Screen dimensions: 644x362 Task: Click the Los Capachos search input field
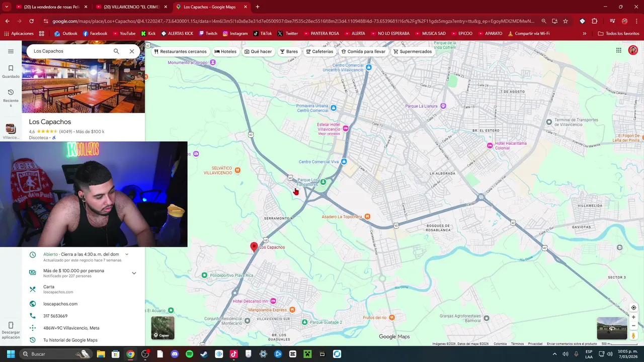pos(70,51)
